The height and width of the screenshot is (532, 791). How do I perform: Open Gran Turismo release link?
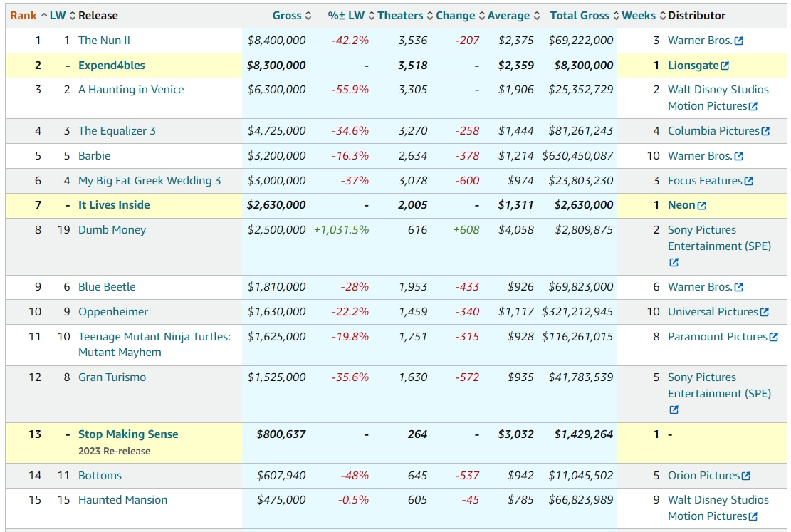click(112, 377)
